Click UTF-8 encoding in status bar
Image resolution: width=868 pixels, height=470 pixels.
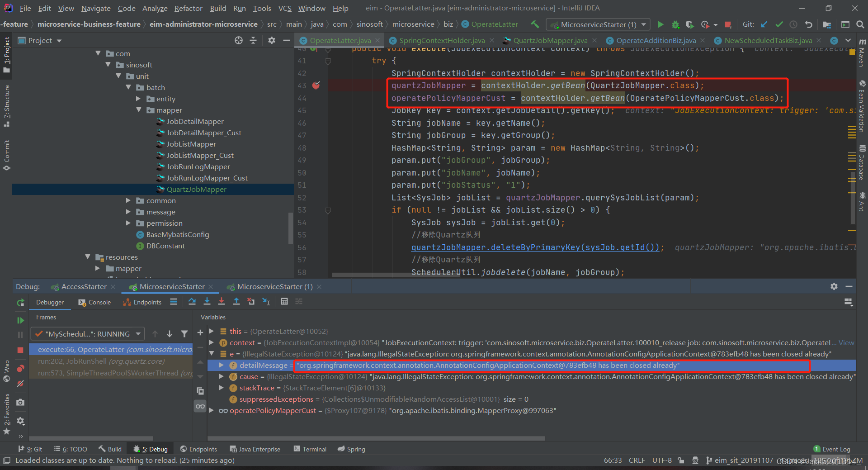662,460
